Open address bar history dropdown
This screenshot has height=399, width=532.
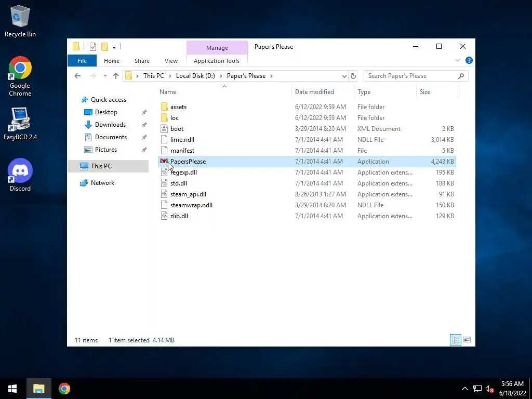(x=344, y=76)
